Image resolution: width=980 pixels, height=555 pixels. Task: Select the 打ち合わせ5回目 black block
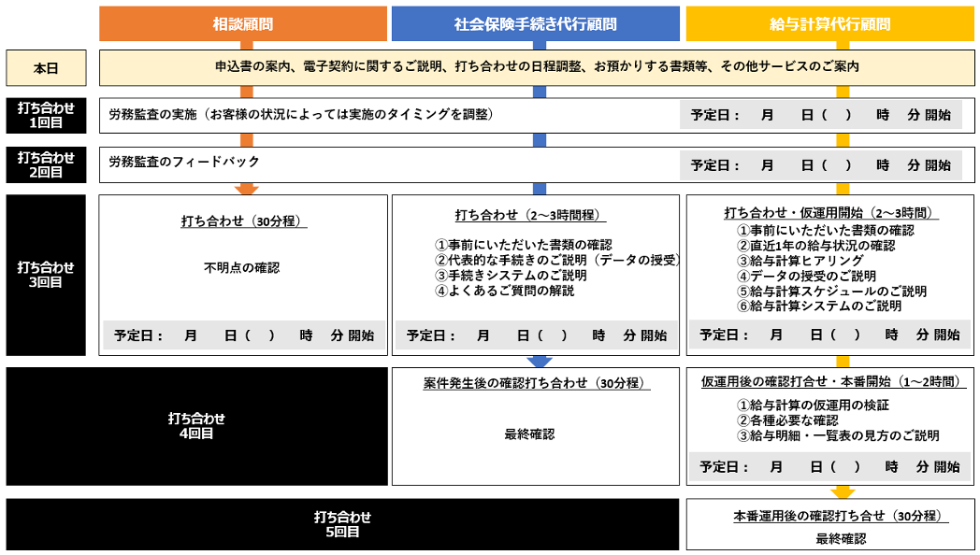point(342,524)
